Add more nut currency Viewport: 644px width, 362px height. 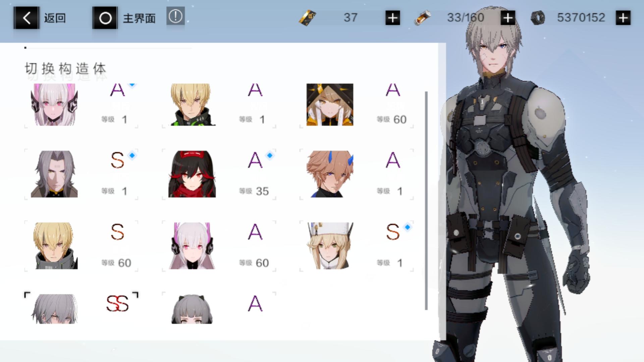coord(623,18)
